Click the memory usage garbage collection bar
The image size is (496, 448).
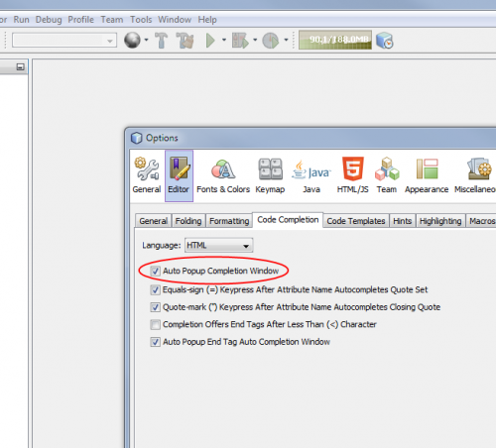tap(335, 40)
